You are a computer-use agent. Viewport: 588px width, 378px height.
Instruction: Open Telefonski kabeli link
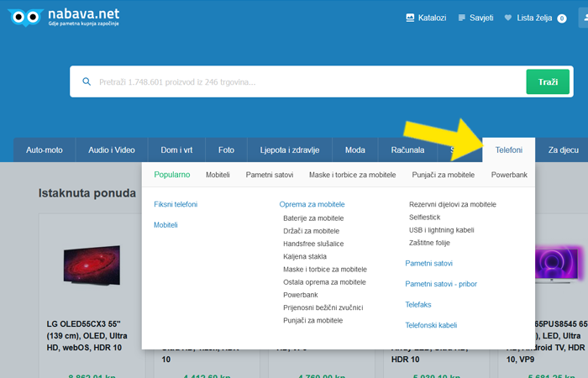point(431,325)
